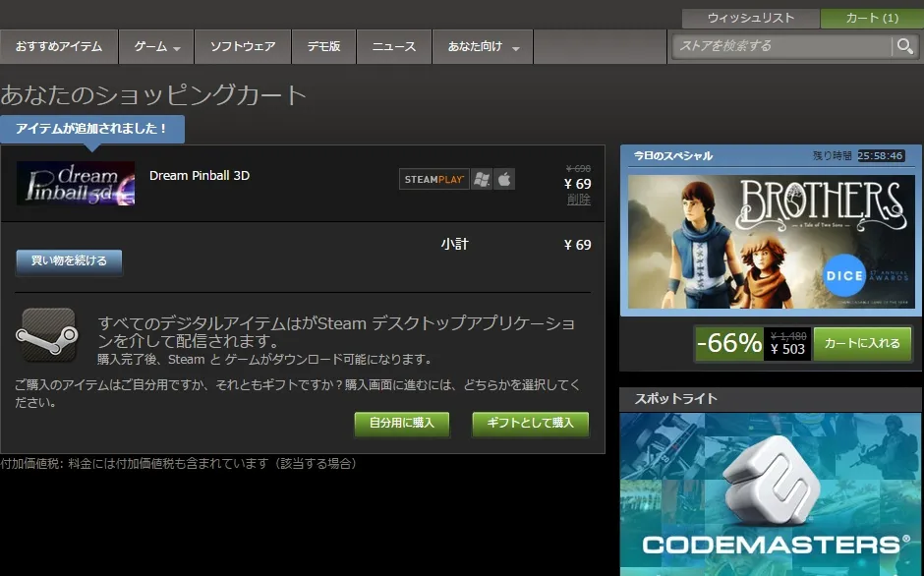The width and height of the screenshot is (924, 576).
Task: Click the ¥ 503 sale price
Action: tap(788, 350)
